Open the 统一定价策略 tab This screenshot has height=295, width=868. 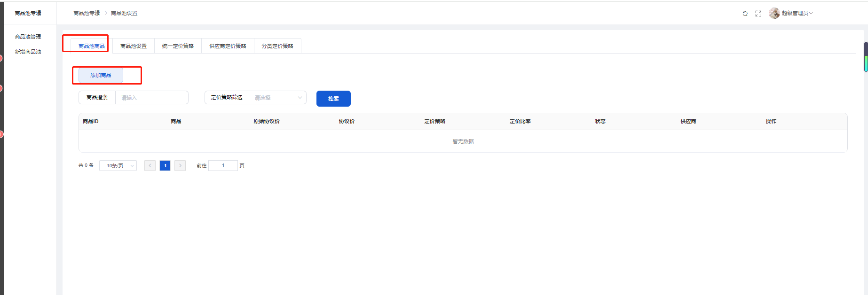178,46
